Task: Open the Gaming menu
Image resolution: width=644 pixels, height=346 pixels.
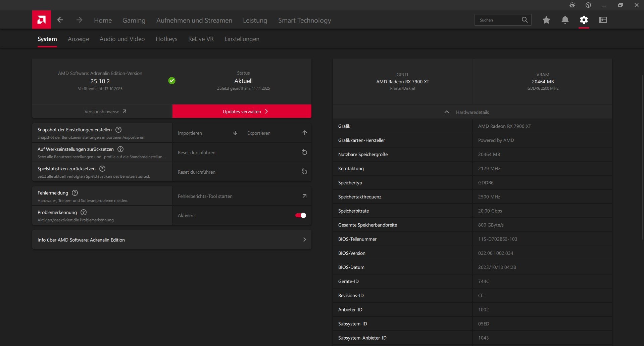Action: click(134, 20)
